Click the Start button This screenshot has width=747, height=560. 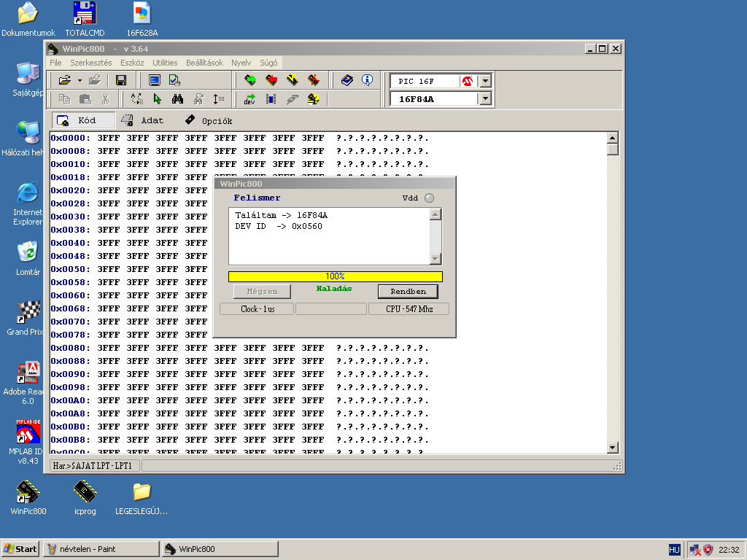[x=20, y=549]
